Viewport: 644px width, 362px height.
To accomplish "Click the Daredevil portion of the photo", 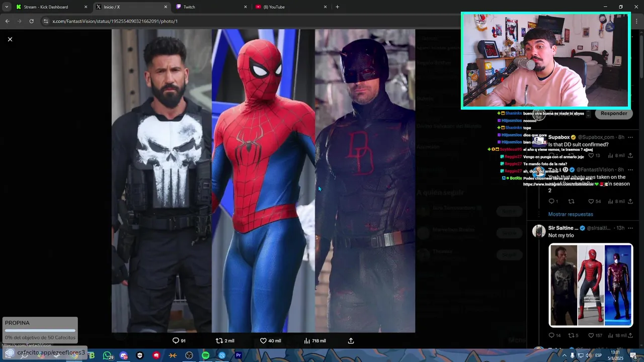I will click(x=365, y=181).
